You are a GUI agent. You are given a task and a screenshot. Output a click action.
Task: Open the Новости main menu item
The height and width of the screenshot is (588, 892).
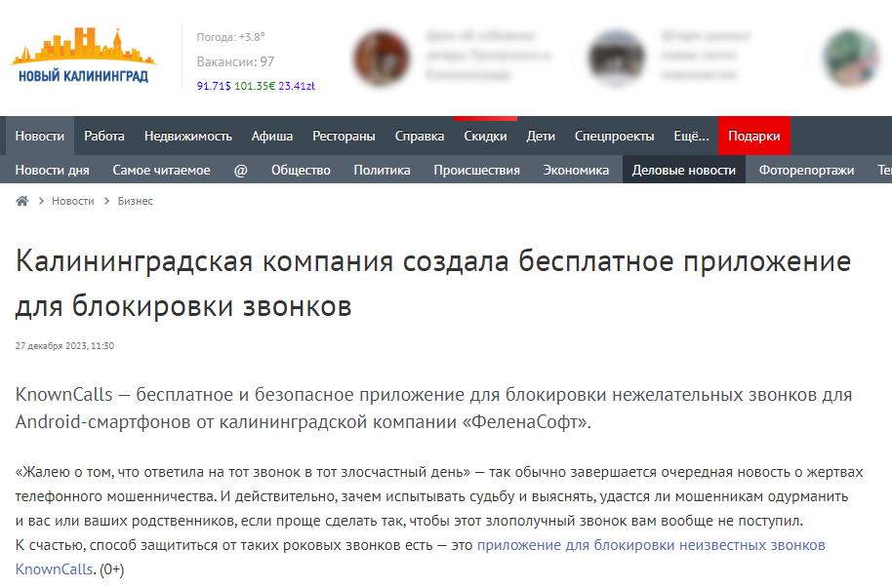click(x=40, y=136)
